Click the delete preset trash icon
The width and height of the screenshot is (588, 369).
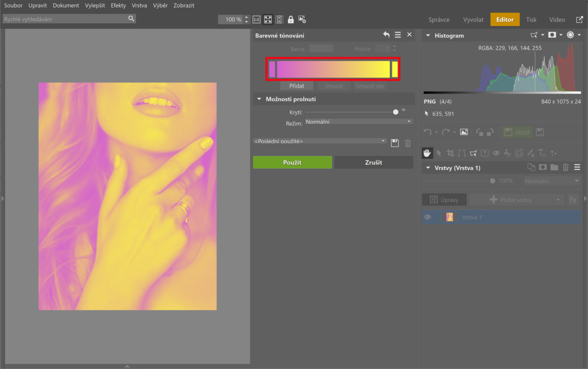tap(407, 143)
